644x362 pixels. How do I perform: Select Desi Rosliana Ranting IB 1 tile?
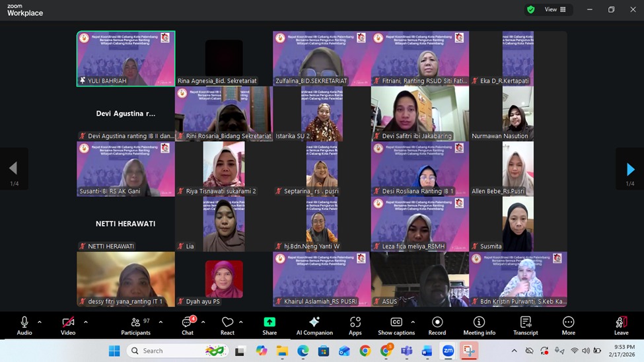(419, 169)
